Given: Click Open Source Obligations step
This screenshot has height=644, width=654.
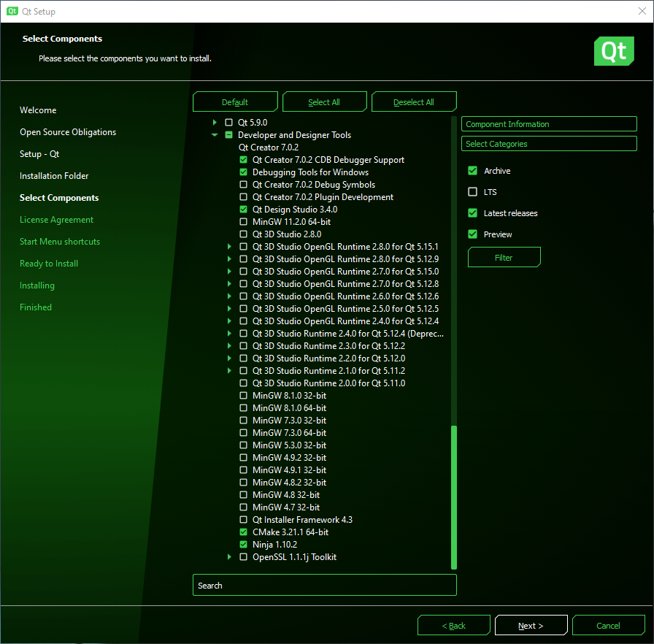Looking at the screenshot, I should click(68, 132).
